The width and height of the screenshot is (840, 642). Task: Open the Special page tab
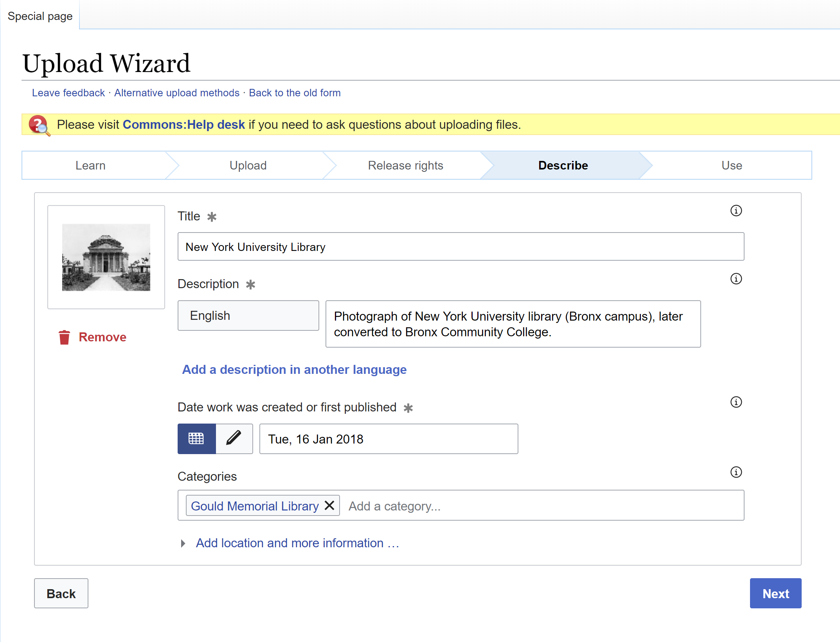tap(40, 16)
